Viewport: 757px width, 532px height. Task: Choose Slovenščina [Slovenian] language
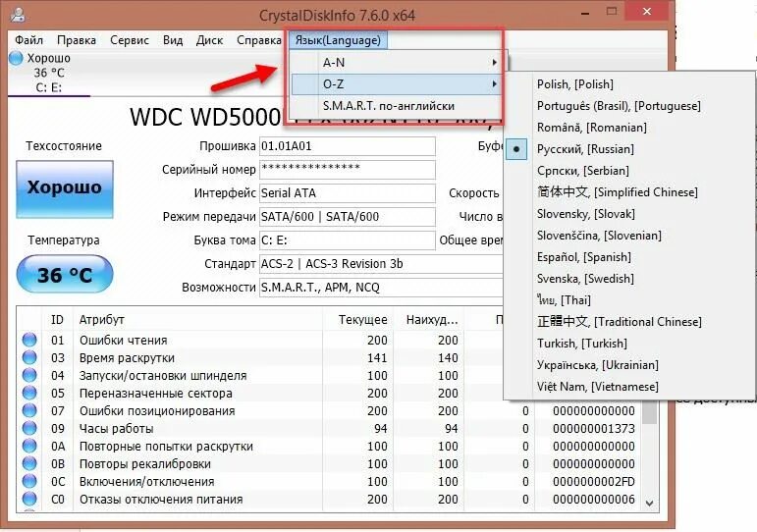coord(630,236)
